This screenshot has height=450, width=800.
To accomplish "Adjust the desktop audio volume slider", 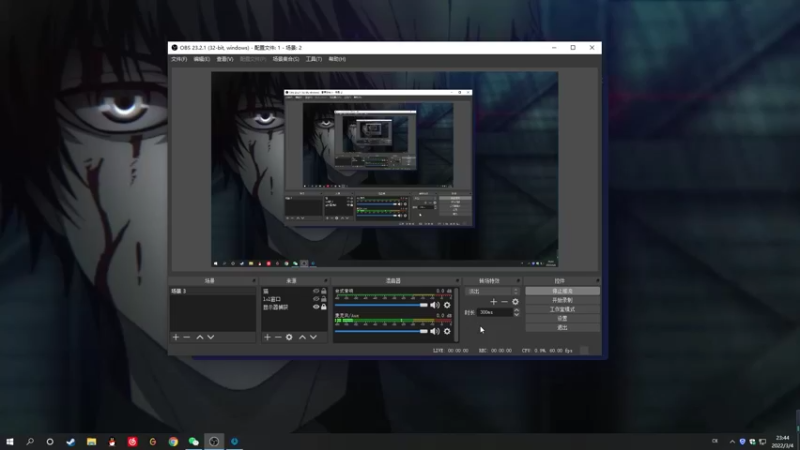I will [x=381, y=305].
